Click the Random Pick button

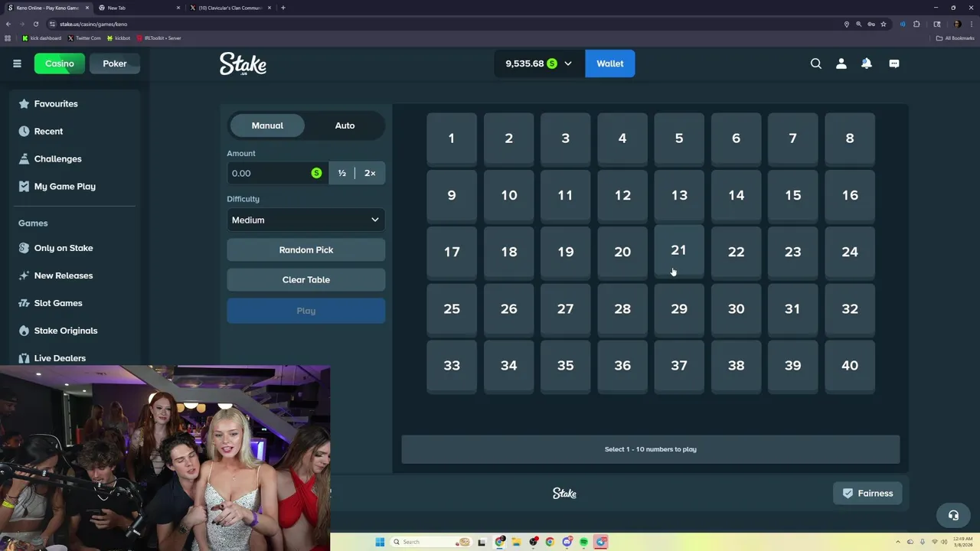[x=306, y=249]
